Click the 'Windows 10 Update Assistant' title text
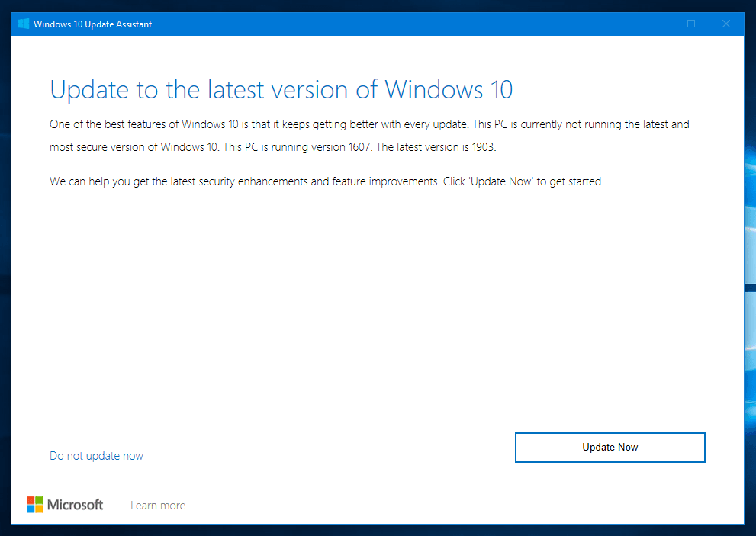Image resolution: width=756 pixels, height=536 pixels. point(92,24)
